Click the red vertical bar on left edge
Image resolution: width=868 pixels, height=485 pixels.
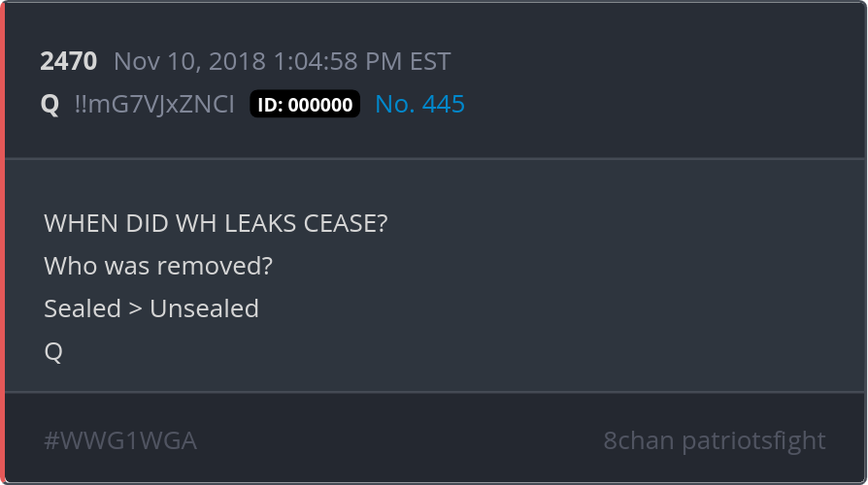(x=3, y=242)
